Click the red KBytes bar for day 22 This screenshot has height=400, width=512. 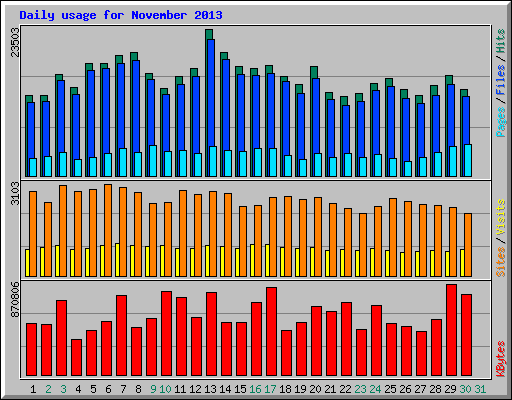(346, 339)
